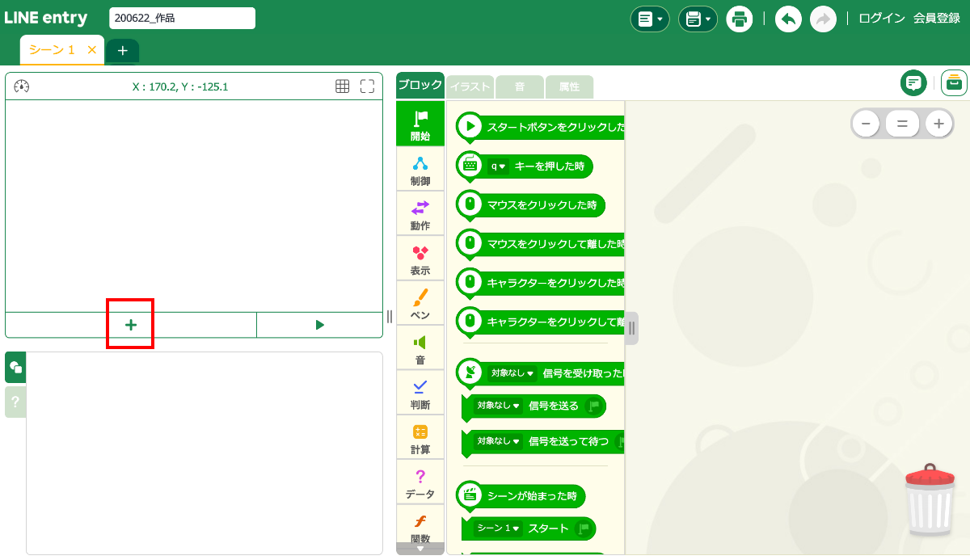The image size is (970, 560).
Task: Select the 音 block category in sidebar
Action: [x=420, y=348]
